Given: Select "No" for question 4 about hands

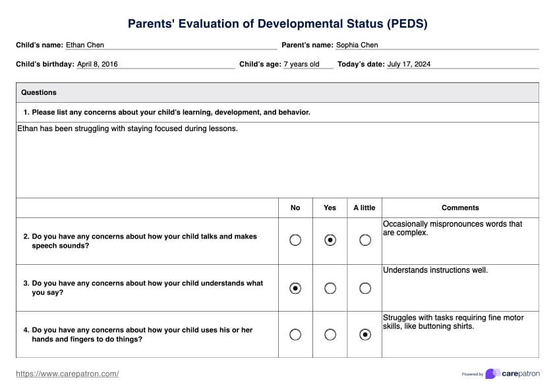Looking at the screenshot, I should click(x=295, y=335).
